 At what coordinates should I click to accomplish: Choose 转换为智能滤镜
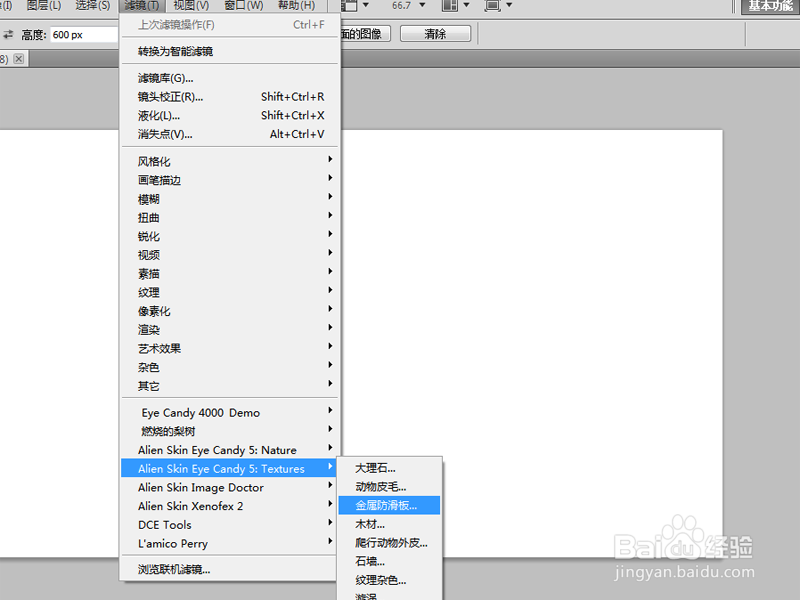coord(230,51)
